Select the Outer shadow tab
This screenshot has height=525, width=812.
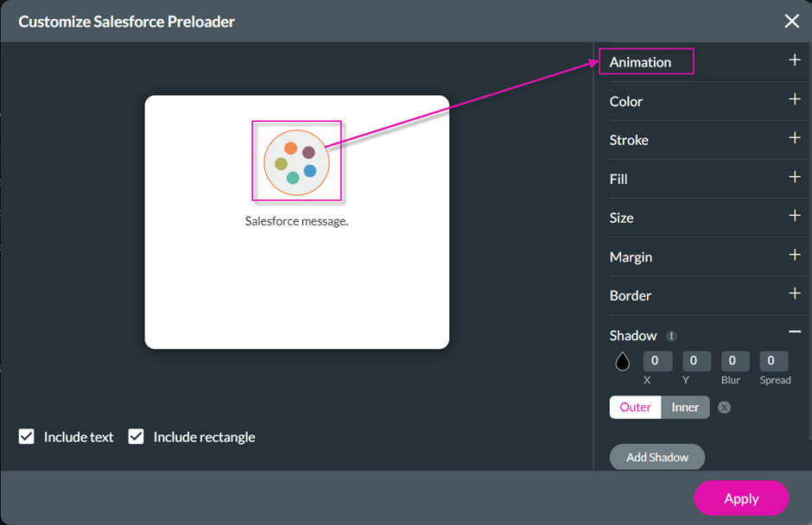(635, 407)
